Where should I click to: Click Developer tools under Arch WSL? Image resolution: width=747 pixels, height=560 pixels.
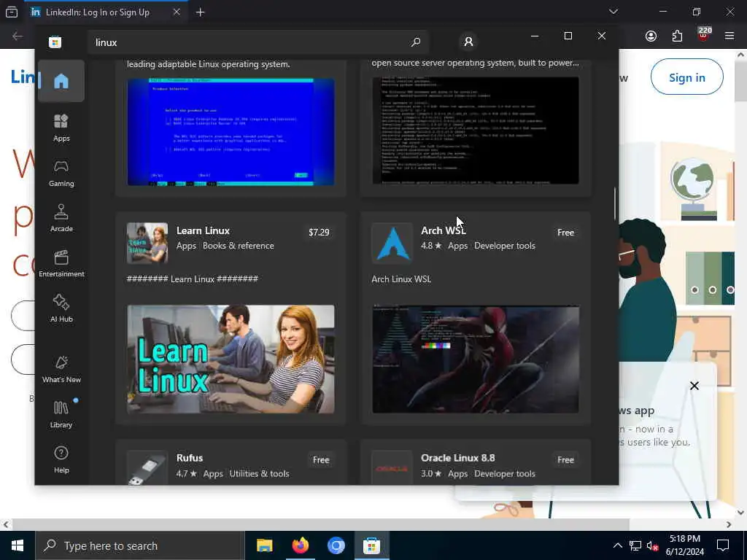click(505, 246)
